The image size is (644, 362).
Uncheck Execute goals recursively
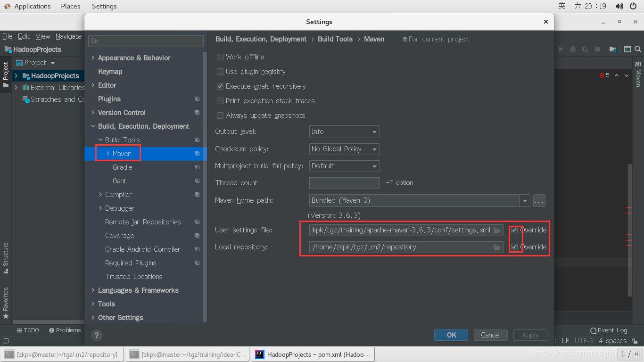(220, 86)
